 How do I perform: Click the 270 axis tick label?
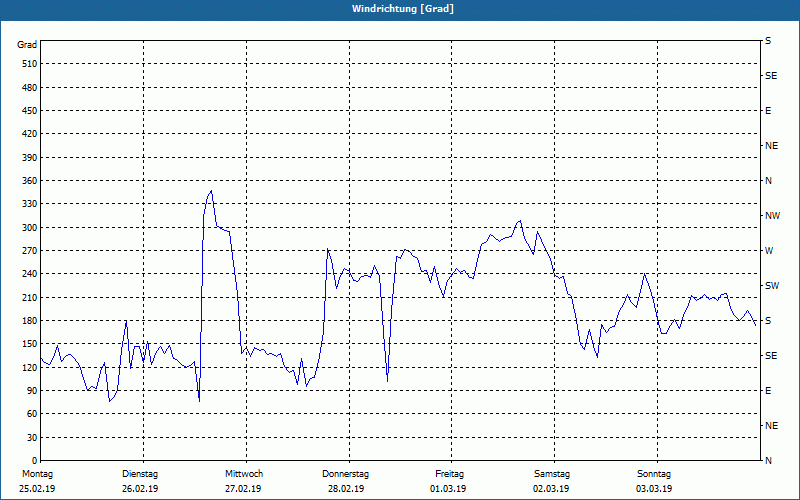(x=29, y=251)
